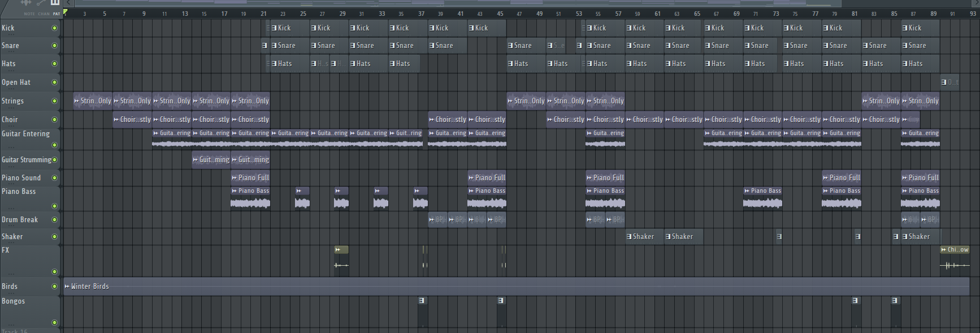Disable the Drum Break track

54,220
